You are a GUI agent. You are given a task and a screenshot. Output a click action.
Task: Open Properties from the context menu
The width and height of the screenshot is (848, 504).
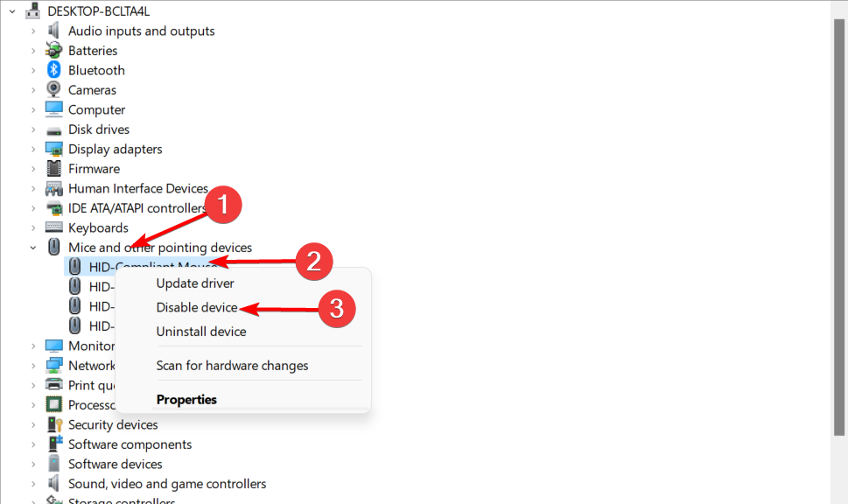186,400
